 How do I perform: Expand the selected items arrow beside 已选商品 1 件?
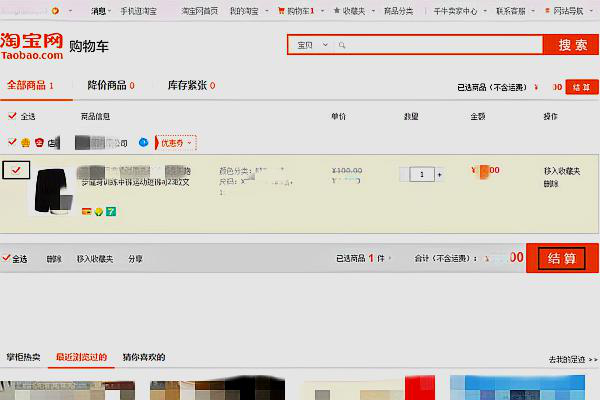[x=390, y=258]
